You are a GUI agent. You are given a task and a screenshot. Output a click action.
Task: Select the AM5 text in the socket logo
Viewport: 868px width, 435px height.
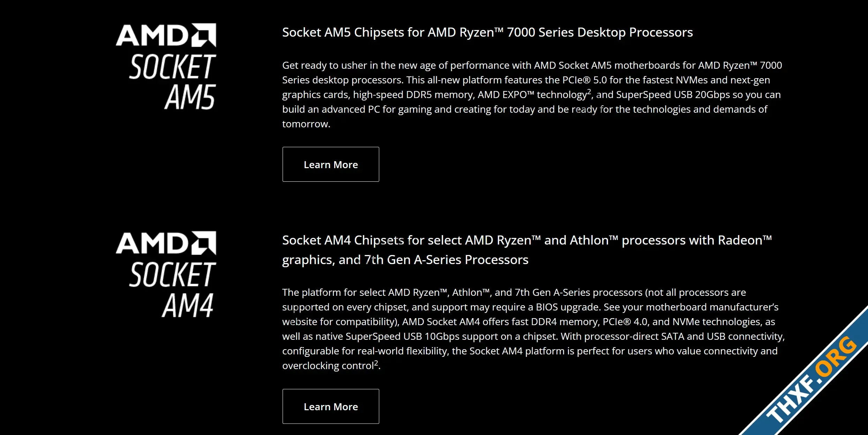190,97
